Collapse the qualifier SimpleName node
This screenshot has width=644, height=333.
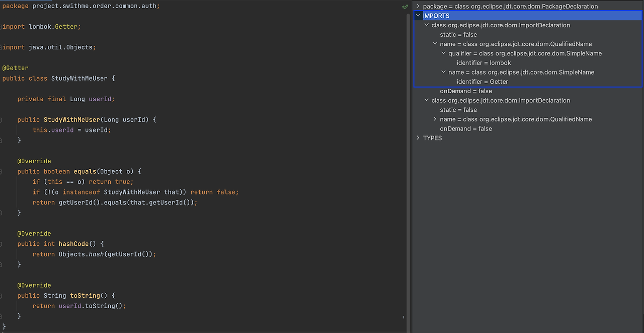[x=444, y=53]
